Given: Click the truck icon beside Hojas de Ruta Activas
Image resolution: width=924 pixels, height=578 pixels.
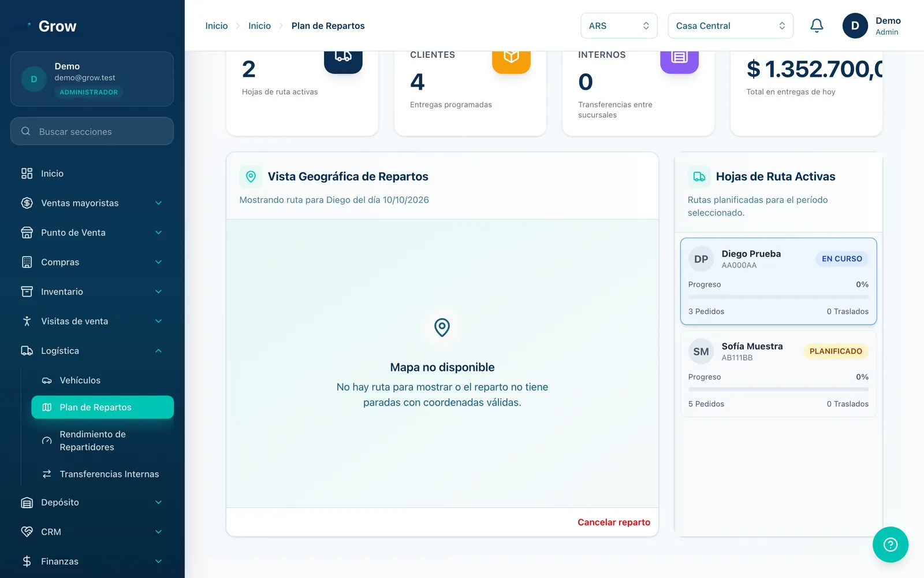Looking at the screenshot, I should point(699,176).
